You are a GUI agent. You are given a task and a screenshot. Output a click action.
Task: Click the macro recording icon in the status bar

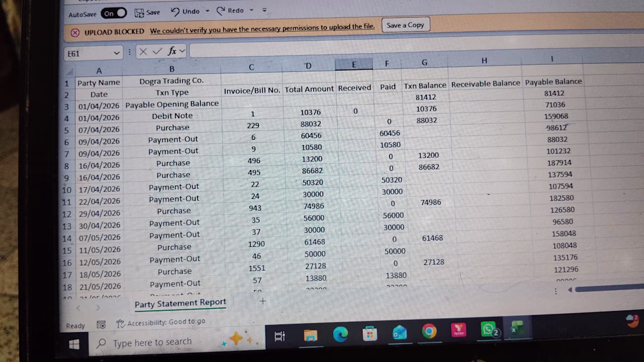pyautogui.click(x=101, y=325)
